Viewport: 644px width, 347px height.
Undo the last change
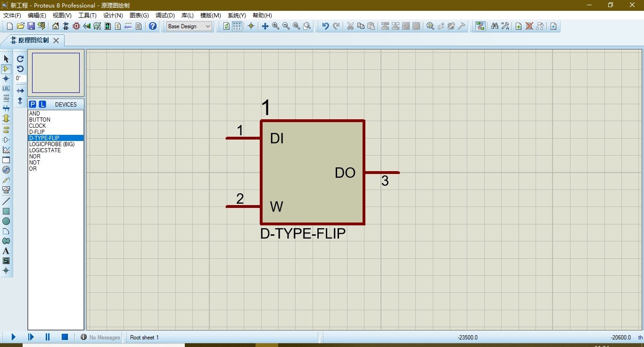pyautogui.click(x=326, y=26)
